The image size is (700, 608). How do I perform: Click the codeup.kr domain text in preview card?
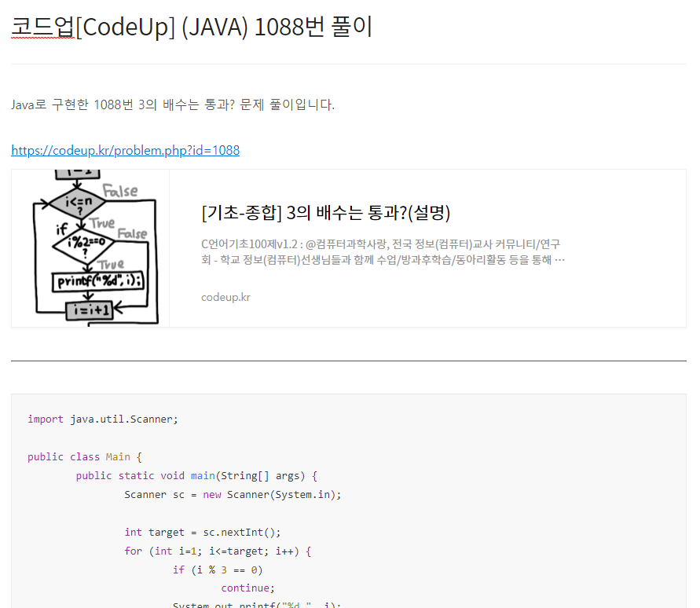tap(225, 297)
